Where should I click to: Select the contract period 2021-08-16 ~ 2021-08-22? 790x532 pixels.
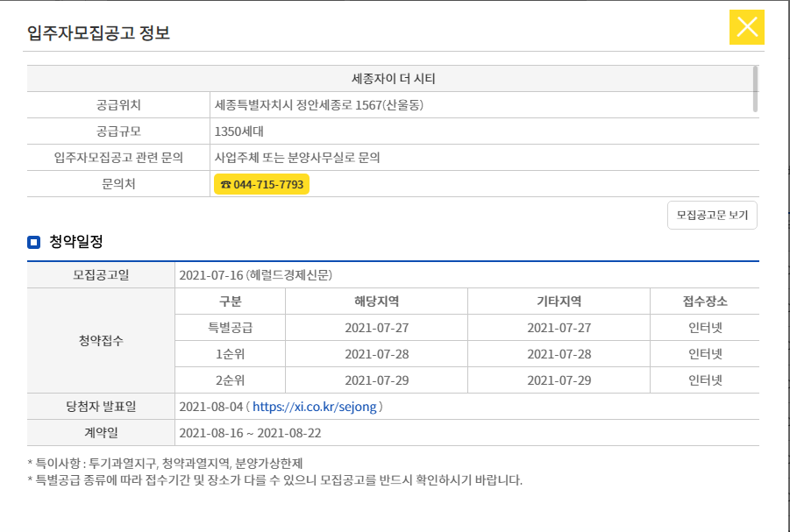[x=250, y=433]
